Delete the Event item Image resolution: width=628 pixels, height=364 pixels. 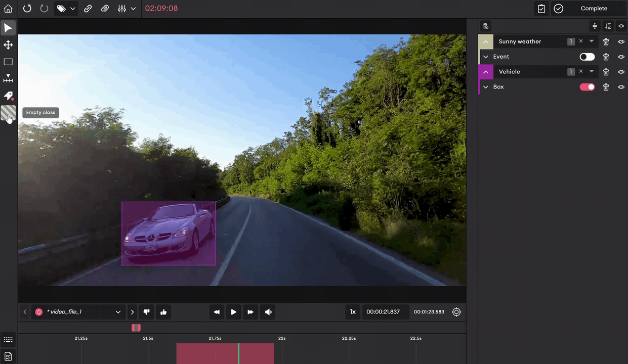[x=606, y=57]
